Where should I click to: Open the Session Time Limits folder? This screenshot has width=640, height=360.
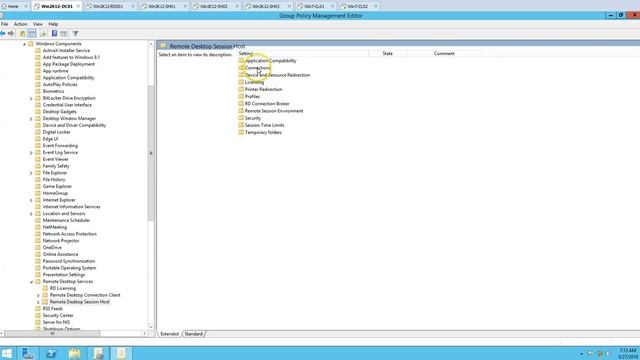click(264, 125)
